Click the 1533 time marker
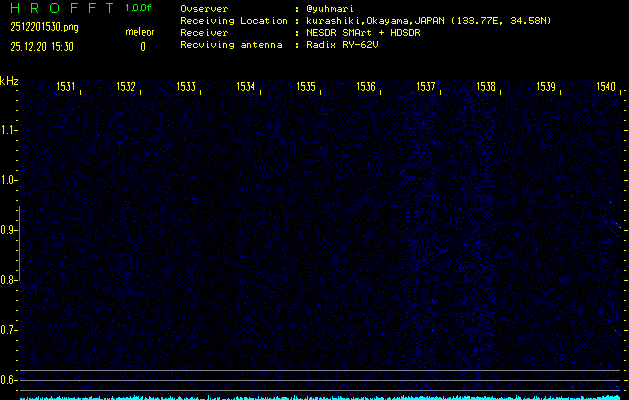 coord(186,87)
